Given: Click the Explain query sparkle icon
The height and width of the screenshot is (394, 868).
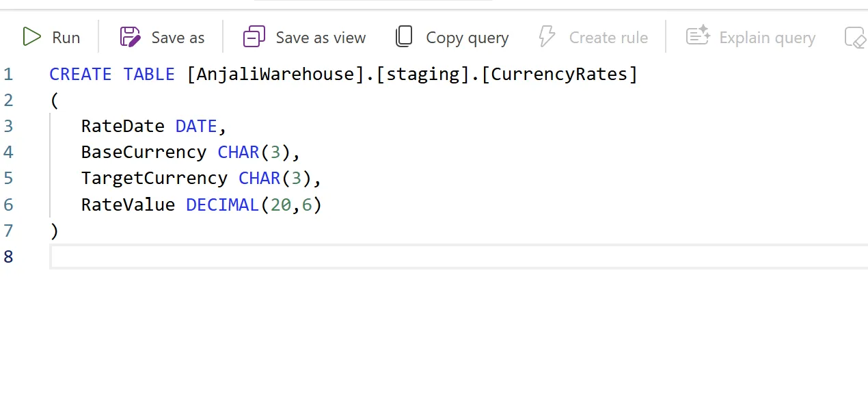Looking at the screenshot, I should point(698,37).
